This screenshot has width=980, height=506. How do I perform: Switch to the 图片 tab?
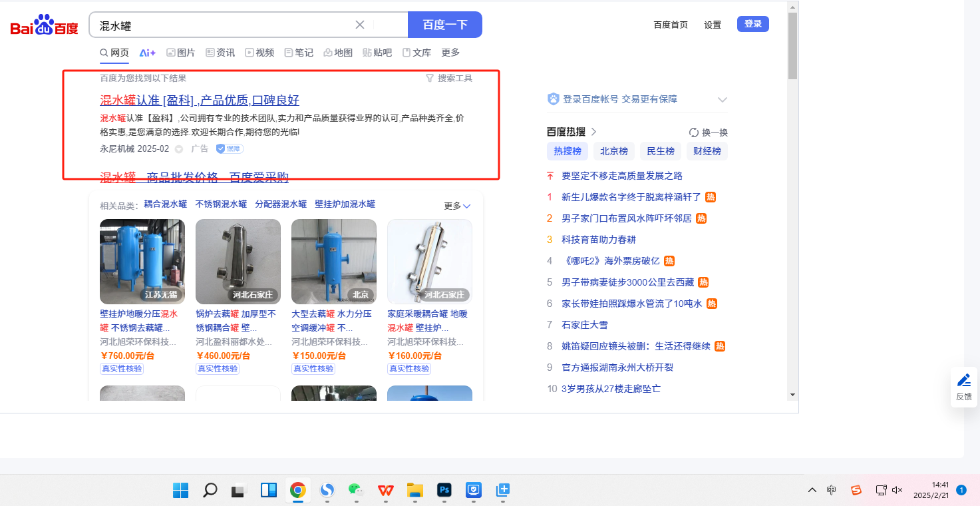181,53
